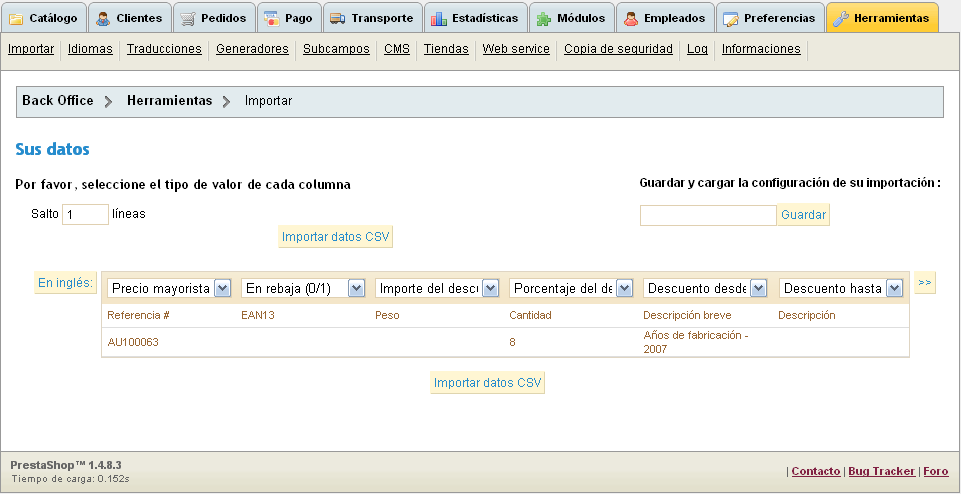This screenshot has height=494, width=961.
Task: Open the Transporte tab
Action: 373,18
